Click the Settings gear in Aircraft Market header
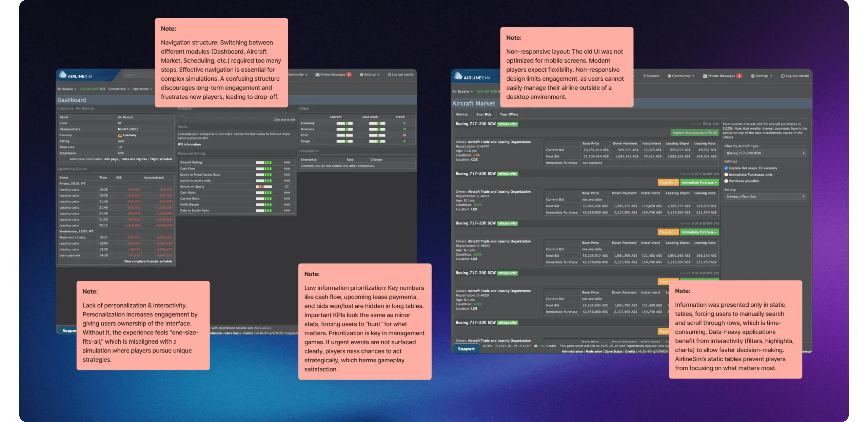This screenshot has height=422, width=868. point(752,76)
